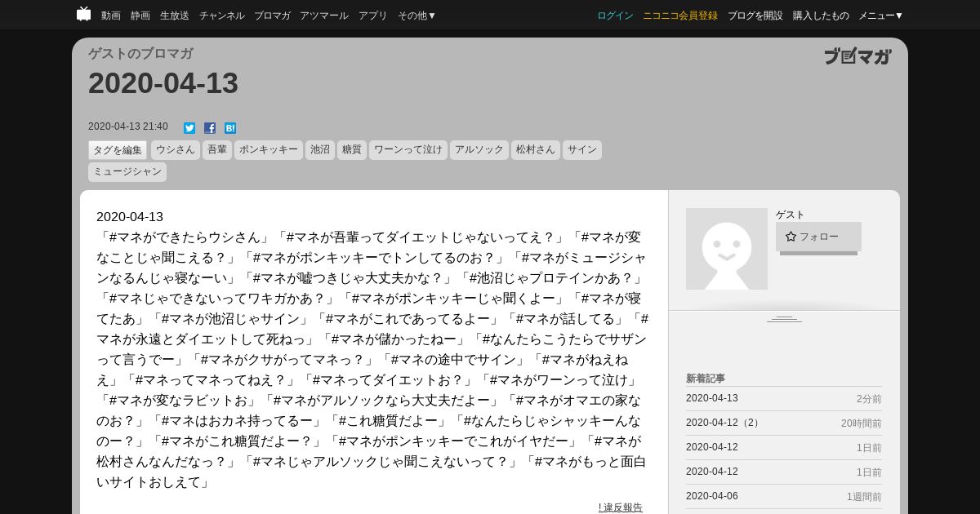Viewport: 980px width, 514px height.
Task: Click the 20時間前 timestamp text
Action: [x=862, y=423]
